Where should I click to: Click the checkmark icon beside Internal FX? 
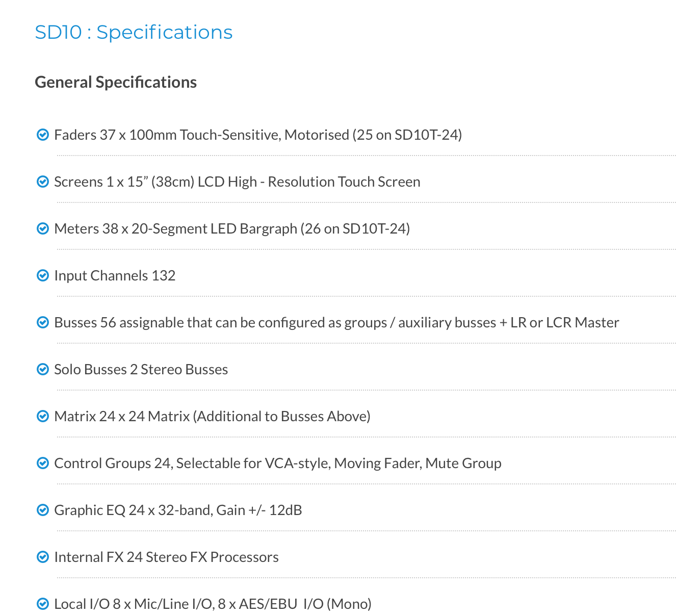pyautogui.click(x=43, y=557)
